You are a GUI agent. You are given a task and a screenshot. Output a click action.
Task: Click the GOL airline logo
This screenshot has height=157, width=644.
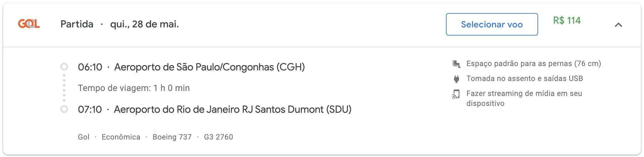[29, 24]
